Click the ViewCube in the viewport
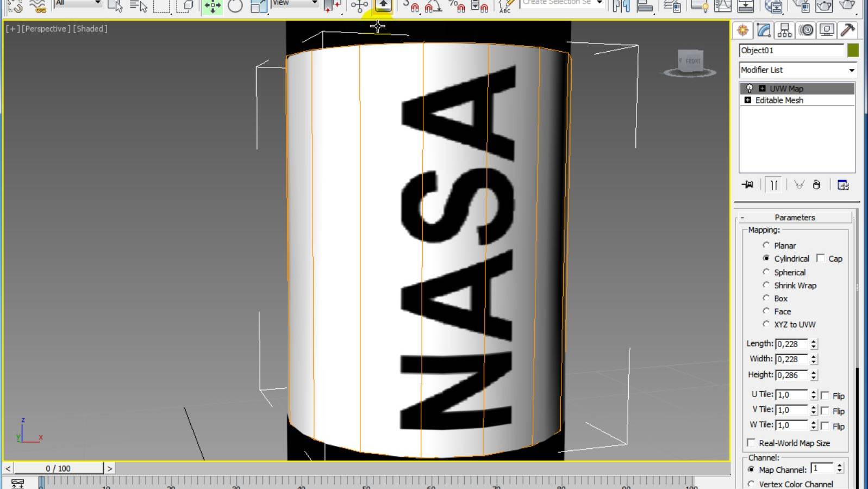868x489 pixels. tap(690, 63)
